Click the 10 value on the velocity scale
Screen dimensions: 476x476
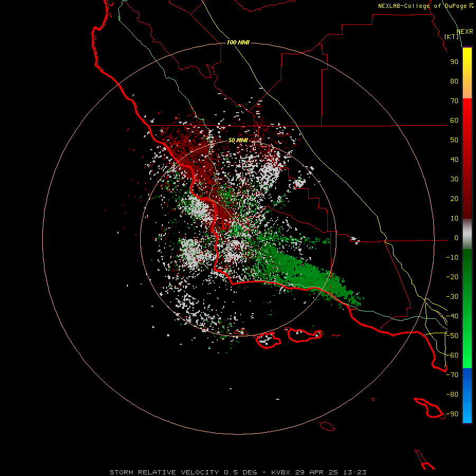coord(454,218)
